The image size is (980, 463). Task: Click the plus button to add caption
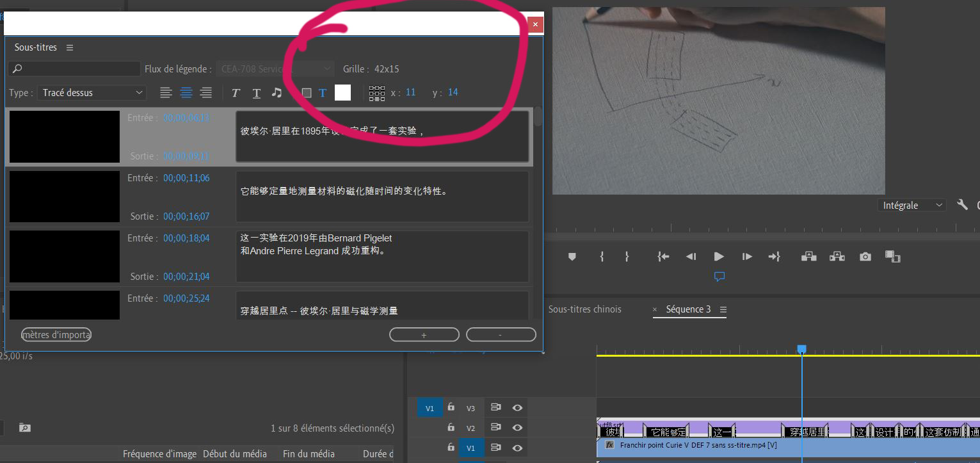click(x=424, y=335)
